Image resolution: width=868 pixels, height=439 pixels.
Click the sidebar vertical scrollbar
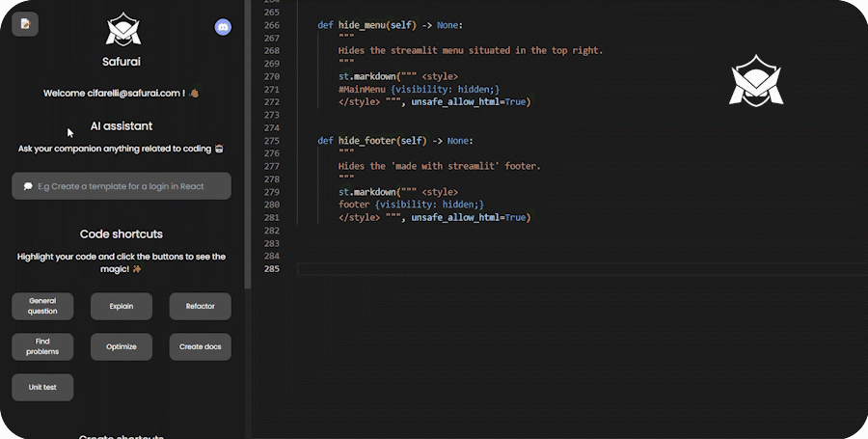coord(245,145)
